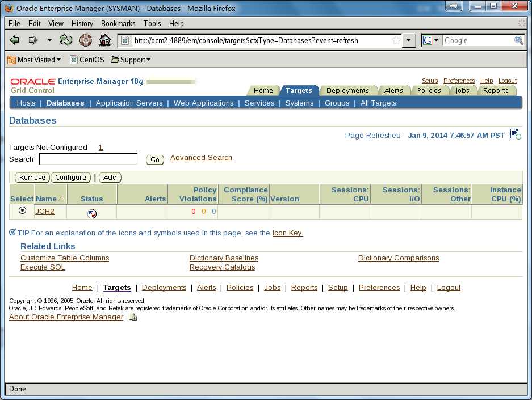Switch to the Deployments tab

347,91
